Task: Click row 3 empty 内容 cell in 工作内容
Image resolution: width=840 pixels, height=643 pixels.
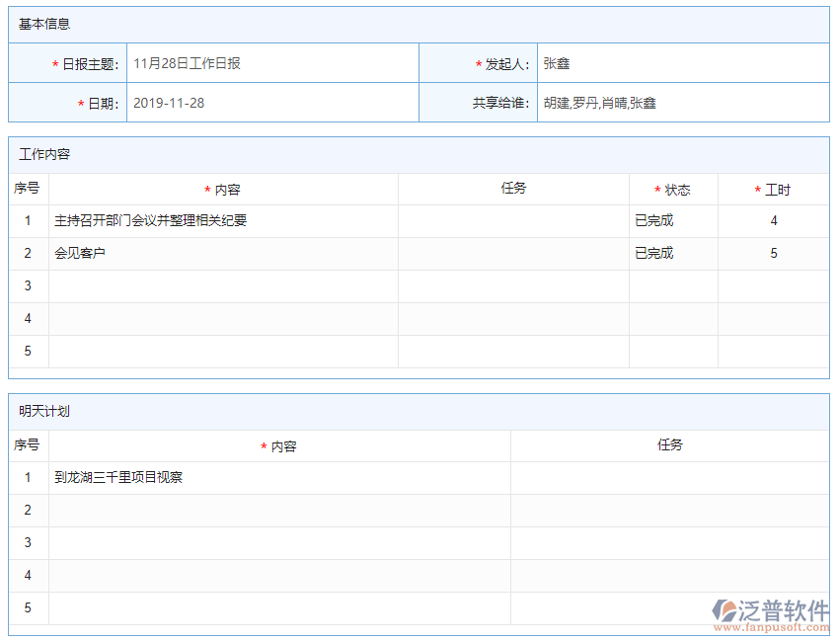Action: 224,285
